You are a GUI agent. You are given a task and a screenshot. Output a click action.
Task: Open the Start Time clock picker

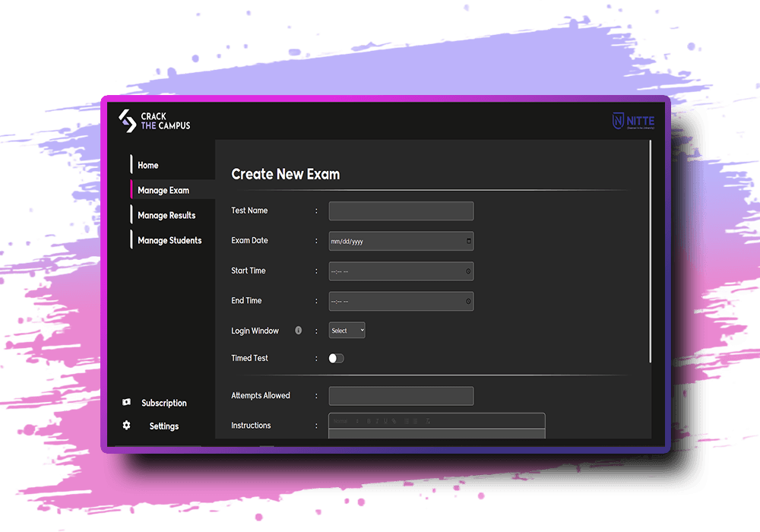(468, 271)
